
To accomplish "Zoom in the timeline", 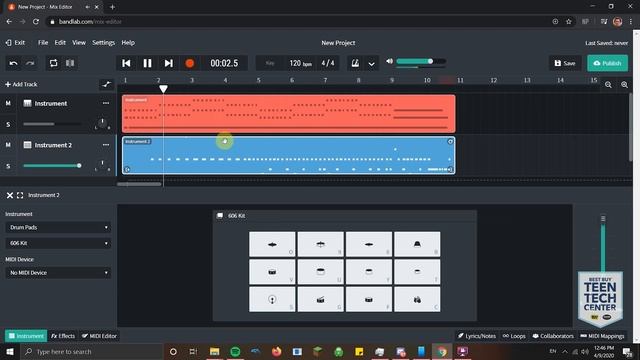I will 624,84.
